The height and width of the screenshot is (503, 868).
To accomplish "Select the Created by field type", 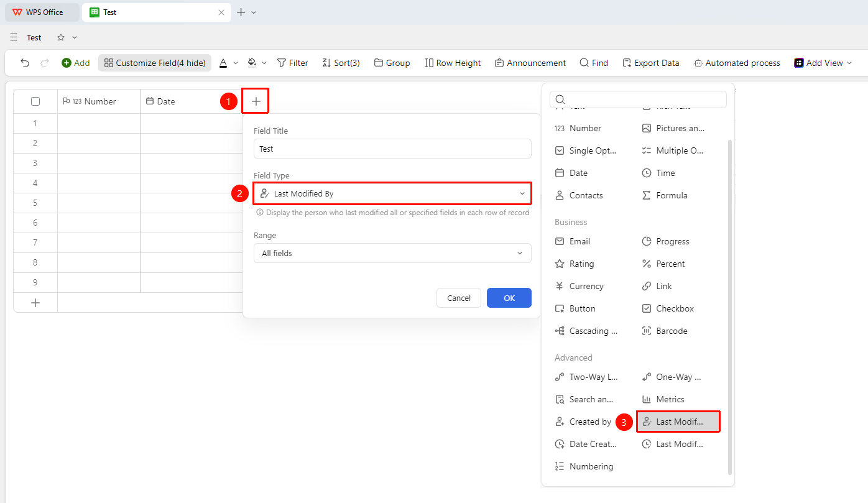I will [x=583, y=422].
